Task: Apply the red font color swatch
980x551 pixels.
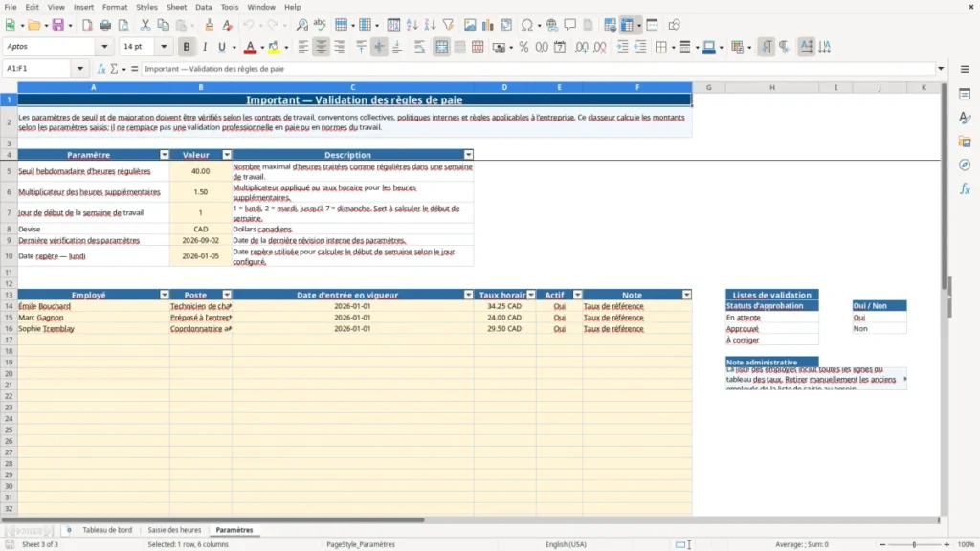Action: click(250, 47)
